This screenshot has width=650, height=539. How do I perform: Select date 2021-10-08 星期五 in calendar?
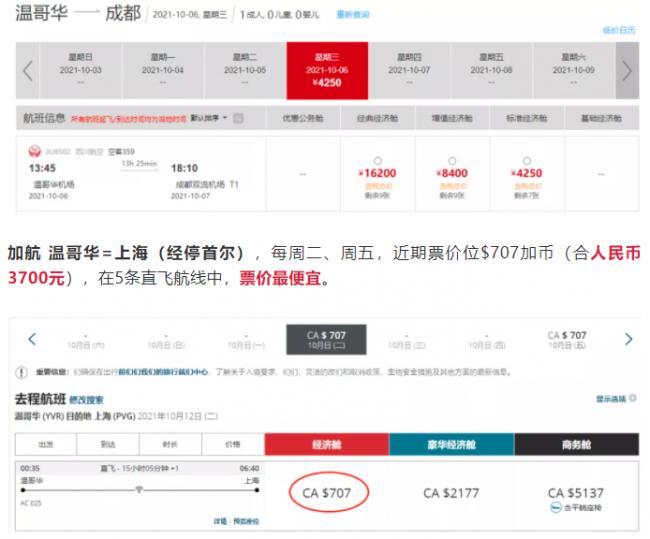[x=492, y=64]
